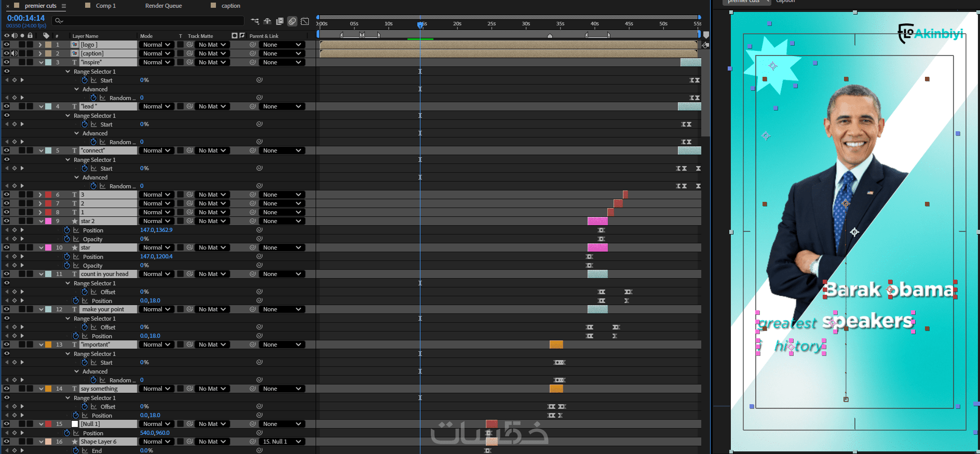Click the current timecode 0:00:14:14

pyautogui.click(x=26, y=18)
